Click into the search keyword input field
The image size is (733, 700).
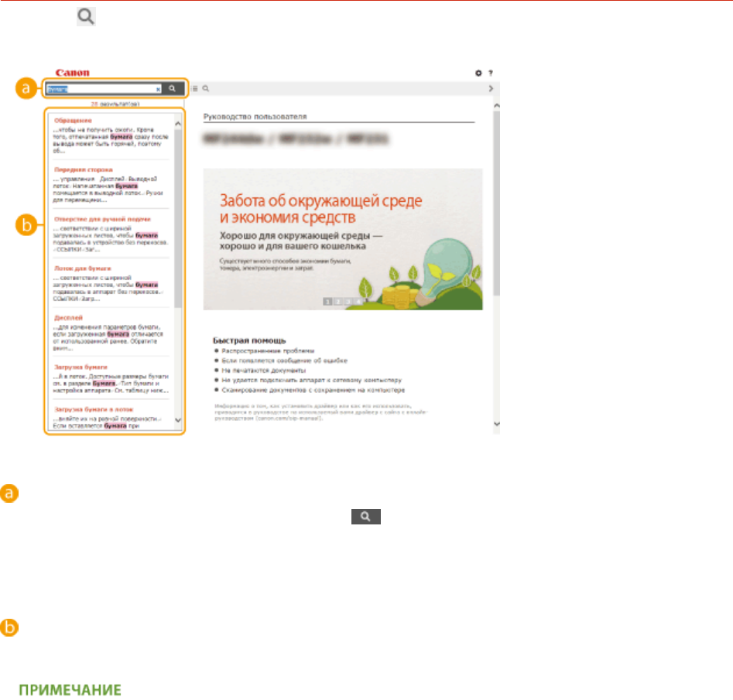point(103,89)
